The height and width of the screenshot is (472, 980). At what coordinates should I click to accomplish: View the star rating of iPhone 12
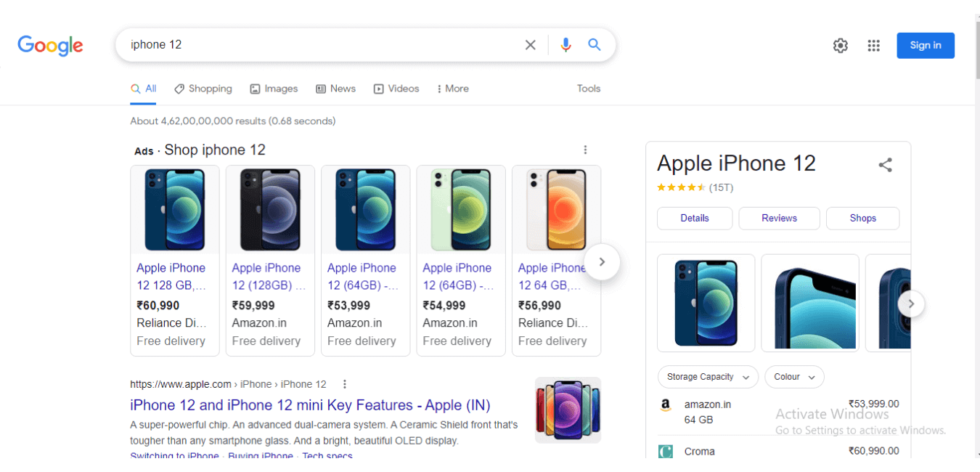tap(681, 187)
